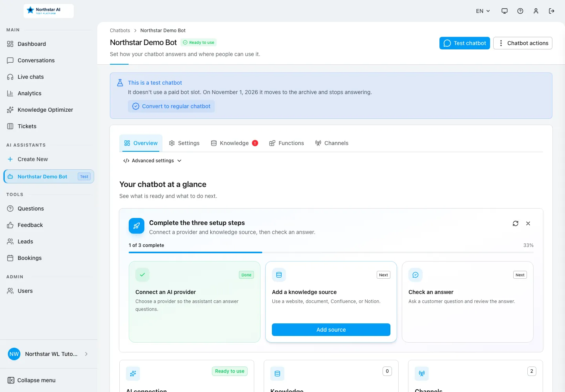Select Northstar Demo Bot in sidebar

point(49,176)
